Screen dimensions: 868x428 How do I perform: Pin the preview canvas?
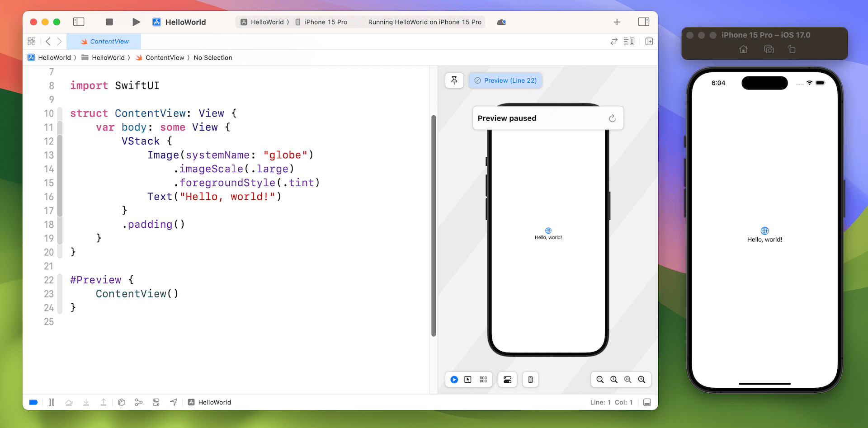coord(454,80)
